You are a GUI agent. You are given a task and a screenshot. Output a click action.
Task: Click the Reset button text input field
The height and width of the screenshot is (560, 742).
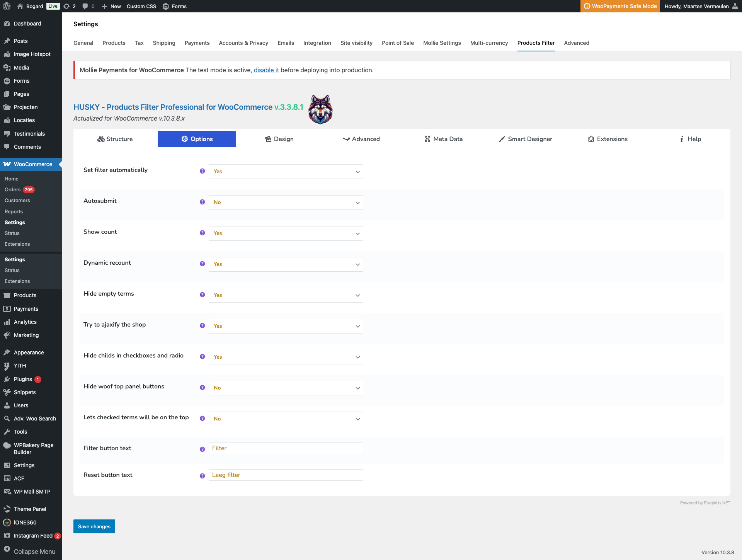(286, 475)
